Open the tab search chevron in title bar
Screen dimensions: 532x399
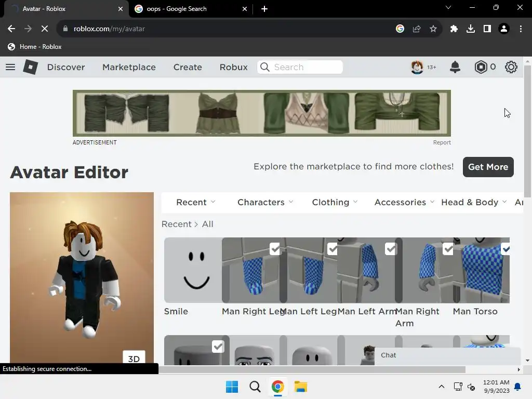pos(448,7)
